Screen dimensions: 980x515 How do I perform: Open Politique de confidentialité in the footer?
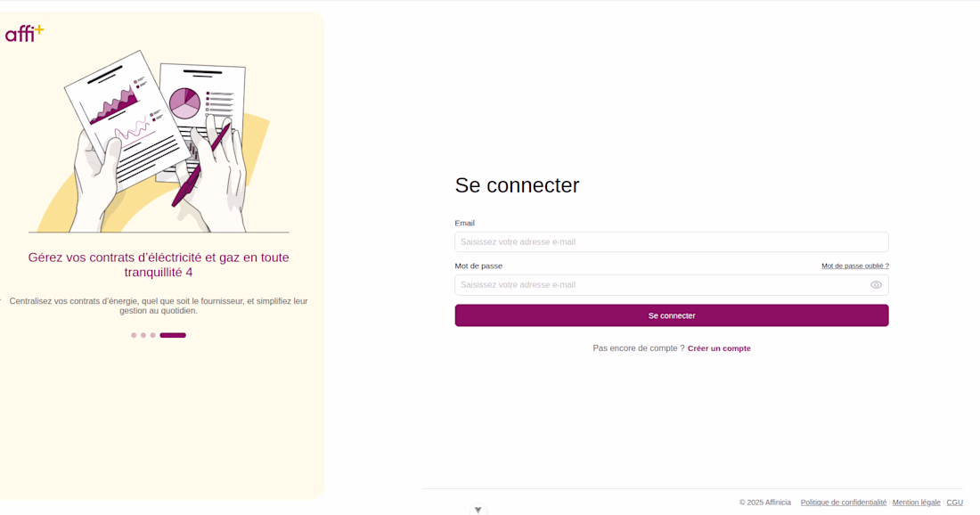843,503
